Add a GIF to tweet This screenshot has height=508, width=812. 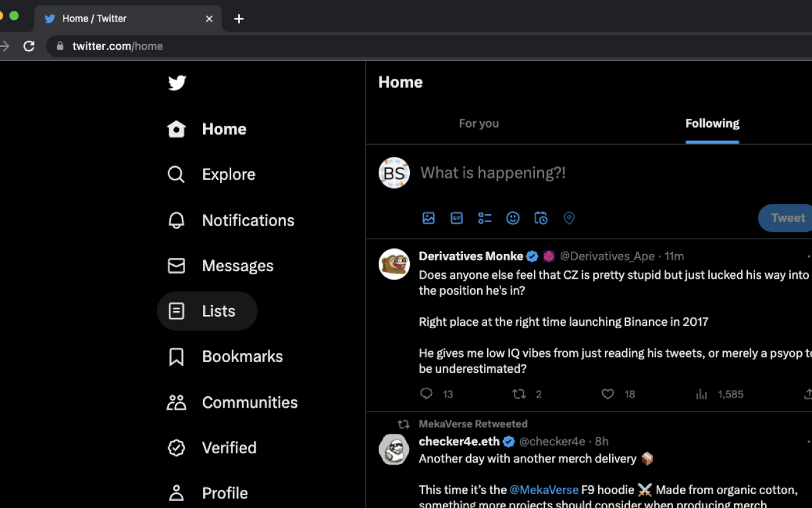click(457, 218)
